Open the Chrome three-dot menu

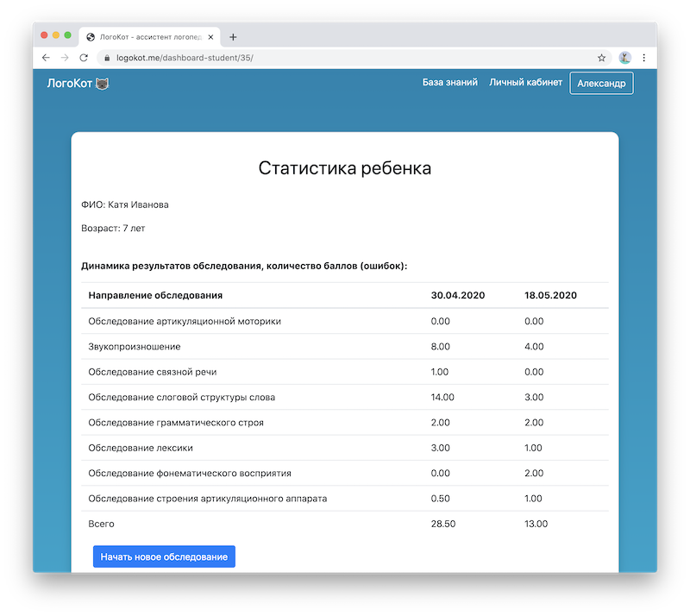point(644,57)
